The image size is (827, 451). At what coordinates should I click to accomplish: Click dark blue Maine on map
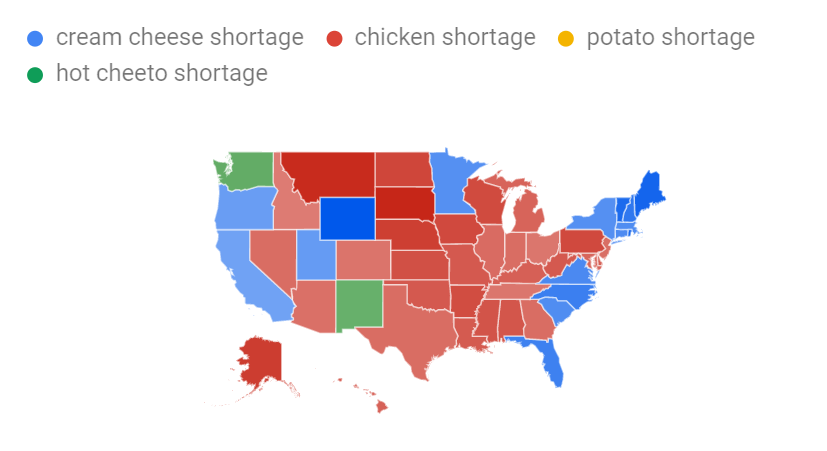click(x=650, y=193)
